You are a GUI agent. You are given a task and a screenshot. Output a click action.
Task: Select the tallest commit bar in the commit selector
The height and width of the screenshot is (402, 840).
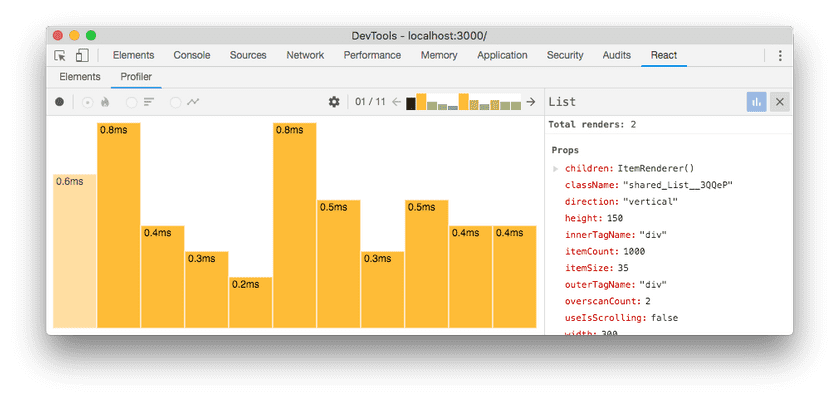(421, 102)
